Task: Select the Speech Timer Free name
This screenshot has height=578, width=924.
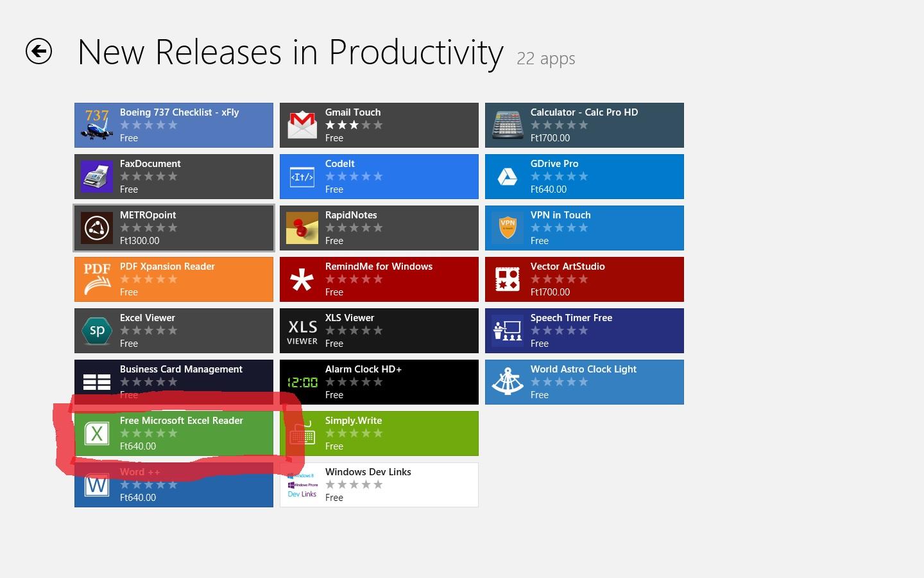Action: pyautogui.click(x=571, y=318)
